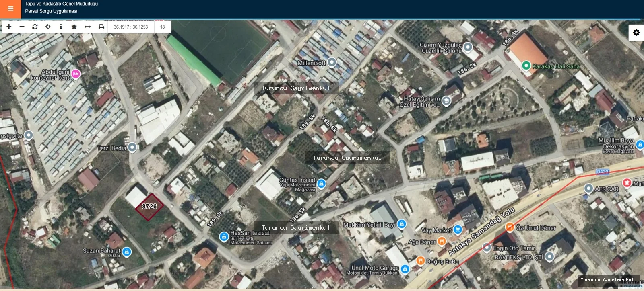The height and width of the screenshot is (291, 644).
Task: Click the Vay Market cart marker
Action: point(457,230)
